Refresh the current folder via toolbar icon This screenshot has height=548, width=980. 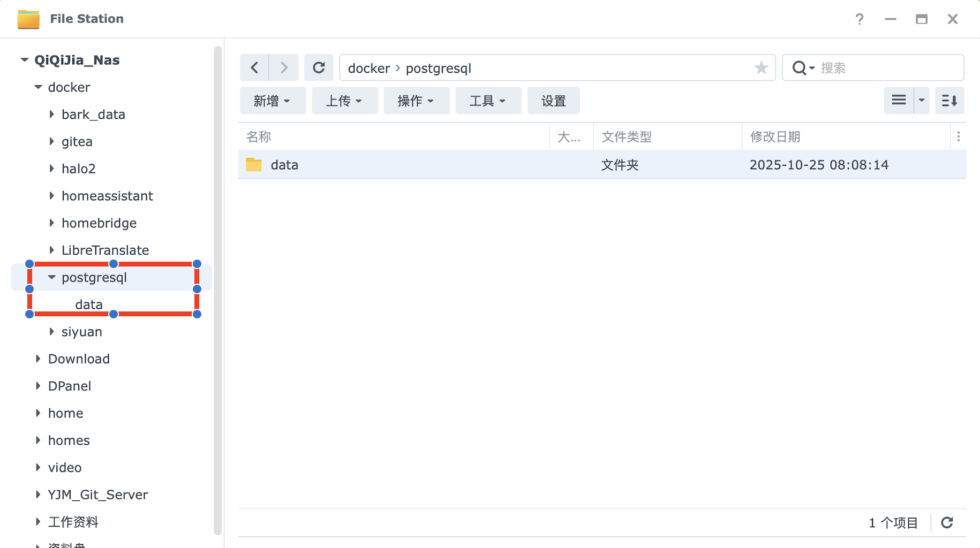[x=319, y=68]
